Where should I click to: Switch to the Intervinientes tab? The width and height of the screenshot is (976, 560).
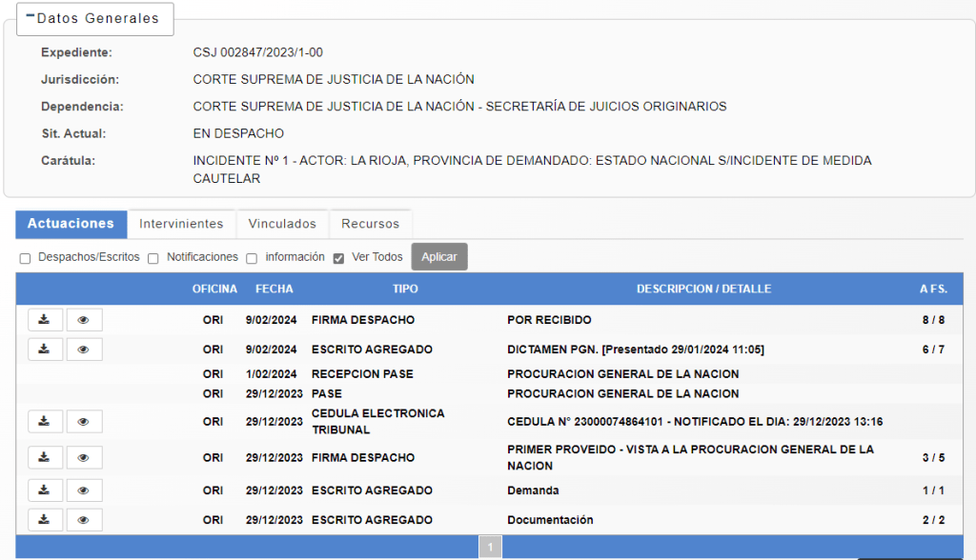[181, 224]
